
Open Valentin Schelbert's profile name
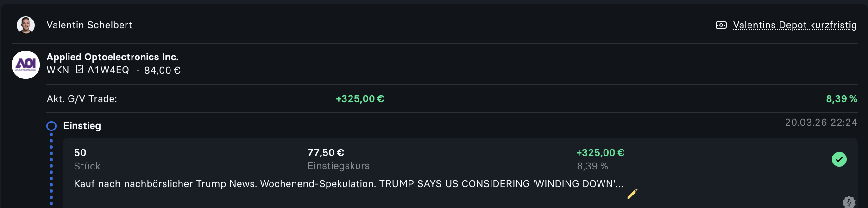pos(89,25)
